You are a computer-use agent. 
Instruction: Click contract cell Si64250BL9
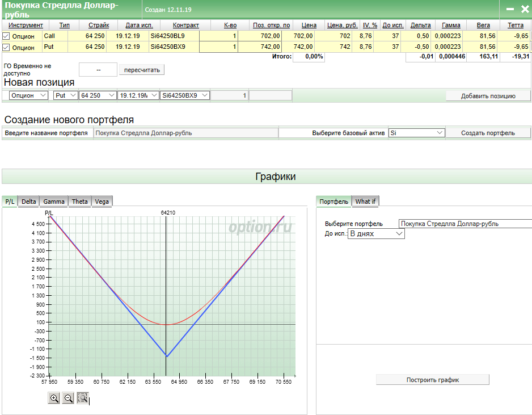[x=174, y=36]
